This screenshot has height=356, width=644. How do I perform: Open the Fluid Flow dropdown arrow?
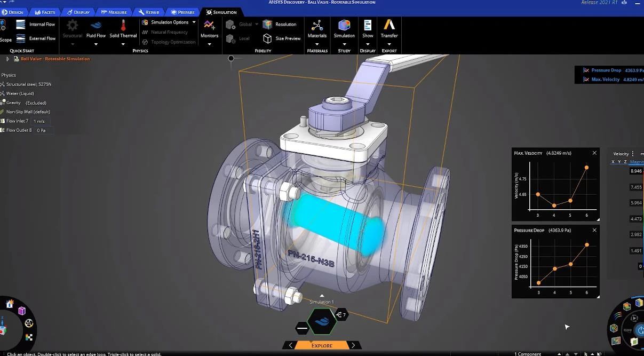tap(96, 44)
